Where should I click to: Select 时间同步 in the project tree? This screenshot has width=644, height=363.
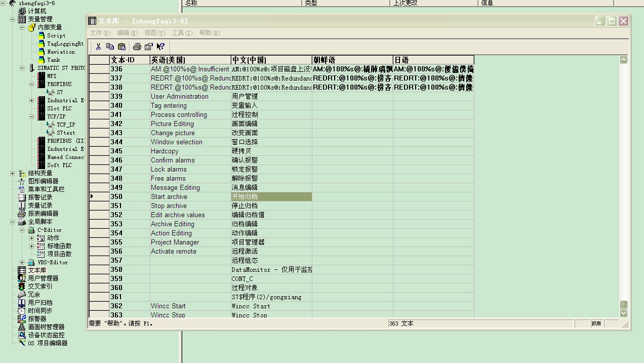(40, 310)
